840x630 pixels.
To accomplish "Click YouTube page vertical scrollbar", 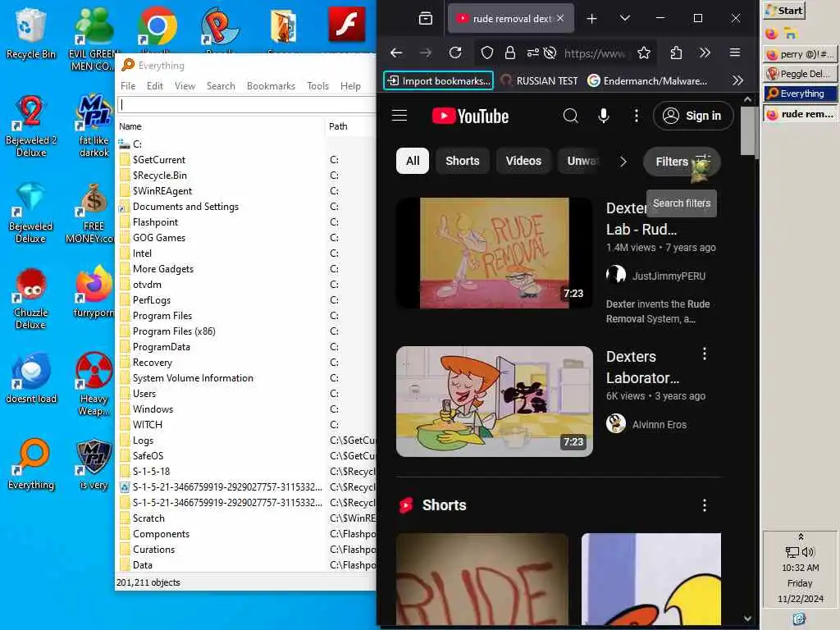I will (747, 131).
